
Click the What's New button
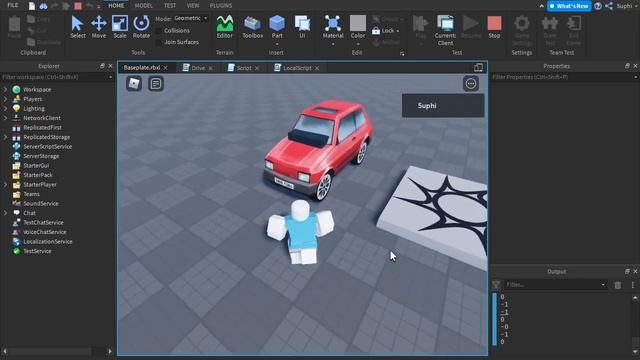tap(569, 6)
